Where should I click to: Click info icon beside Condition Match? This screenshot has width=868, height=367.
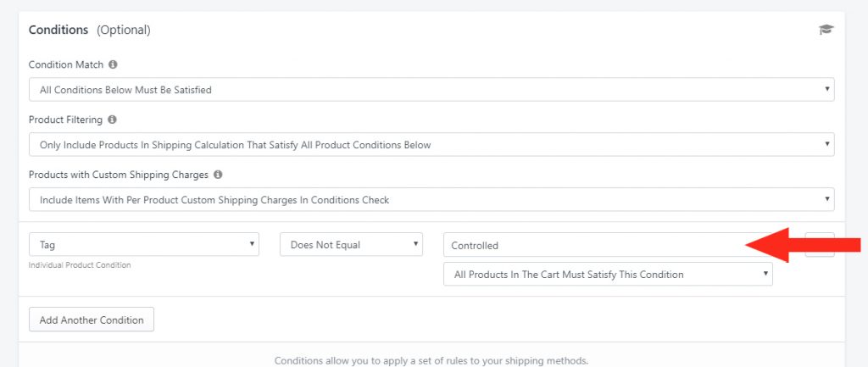click(x=113, y=64)
